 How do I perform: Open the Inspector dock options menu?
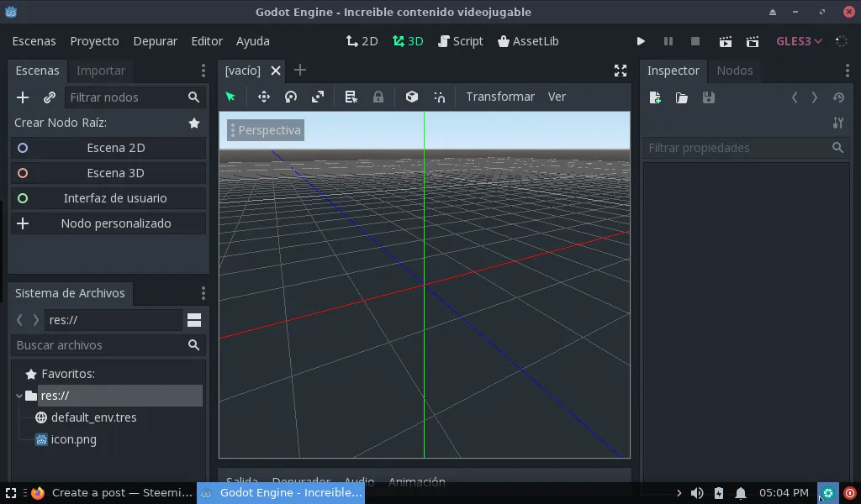848,71
